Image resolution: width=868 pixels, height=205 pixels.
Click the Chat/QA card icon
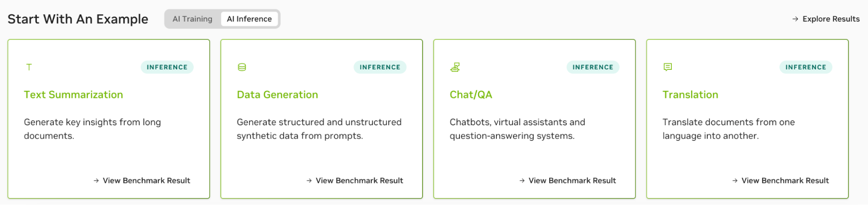tap(455, 67)
